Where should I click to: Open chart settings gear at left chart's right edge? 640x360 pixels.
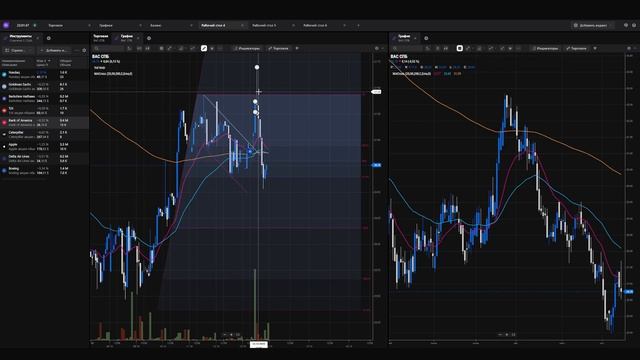pyautogui.click(x=377, y=48)
